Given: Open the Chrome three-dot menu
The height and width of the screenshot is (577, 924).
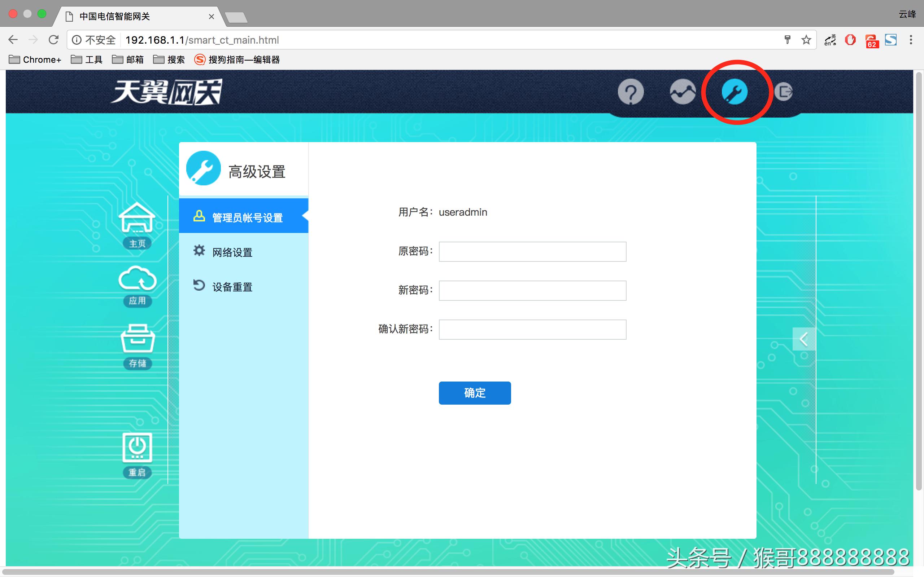Looking at the screenshot, I should click(910, 39).
